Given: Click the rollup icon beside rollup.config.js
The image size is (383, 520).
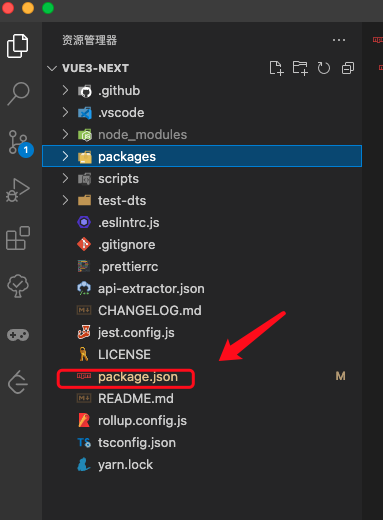Looking at the screenshot, I should 84,420.
